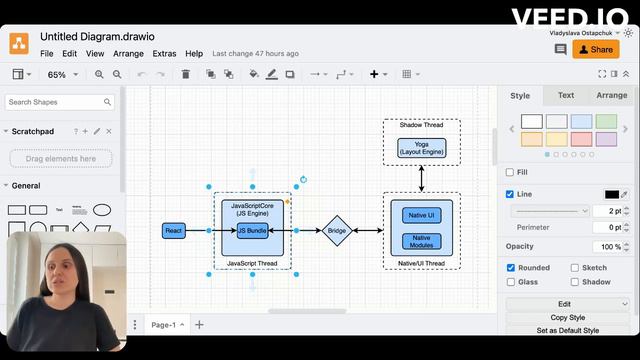
Task: Open the Help menu
Action: (x=194, y=53)
